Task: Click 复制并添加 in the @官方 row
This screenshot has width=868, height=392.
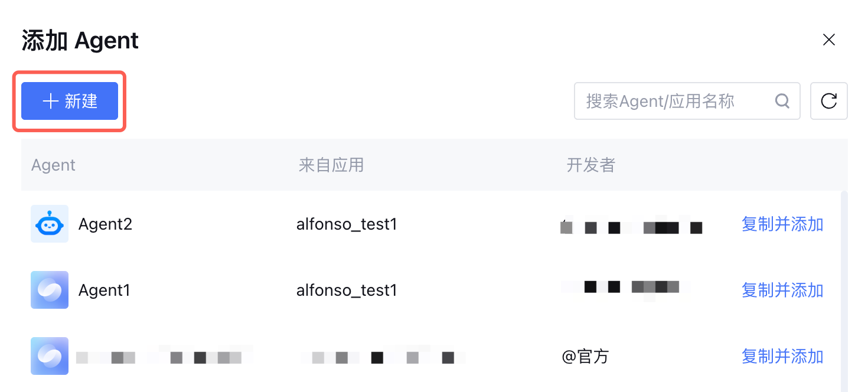Action: coord(782,357)
